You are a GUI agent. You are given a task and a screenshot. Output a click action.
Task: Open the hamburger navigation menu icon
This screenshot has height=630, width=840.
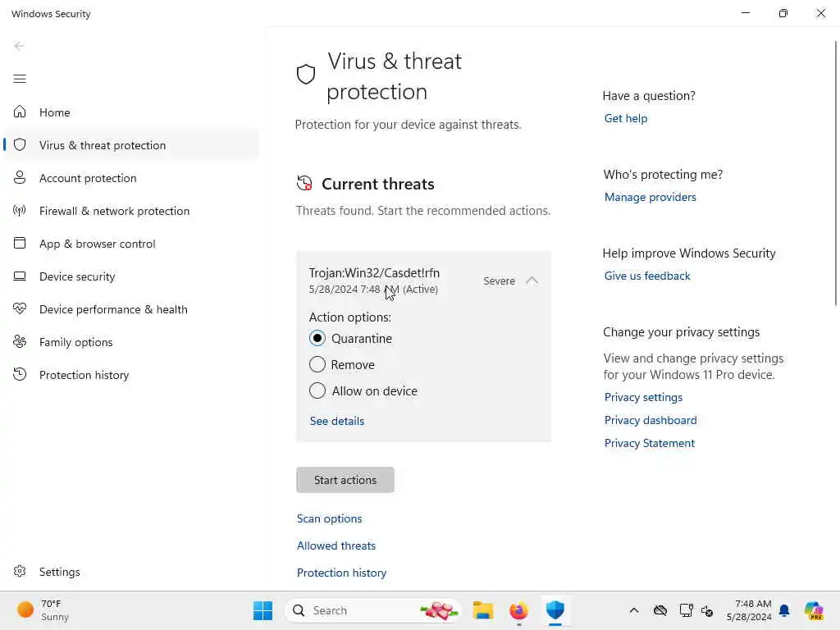point(20,79)
